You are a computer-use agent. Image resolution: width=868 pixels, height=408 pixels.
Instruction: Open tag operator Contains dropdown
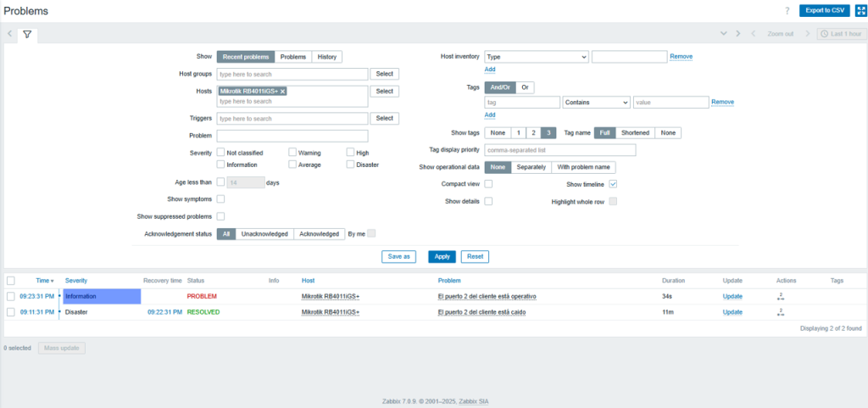(x=596, y=102)
